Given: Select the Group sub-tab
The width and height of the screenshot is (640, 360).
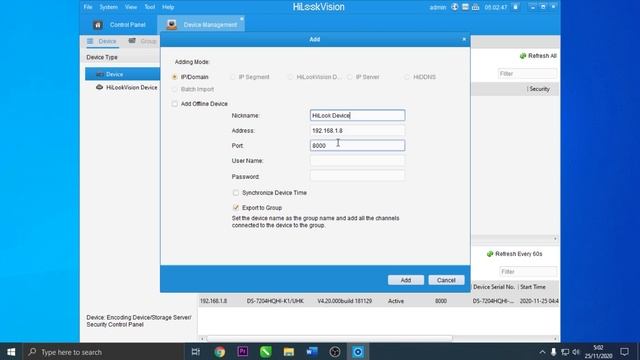Looking at the screenshot, I should (x=142, y=41).
